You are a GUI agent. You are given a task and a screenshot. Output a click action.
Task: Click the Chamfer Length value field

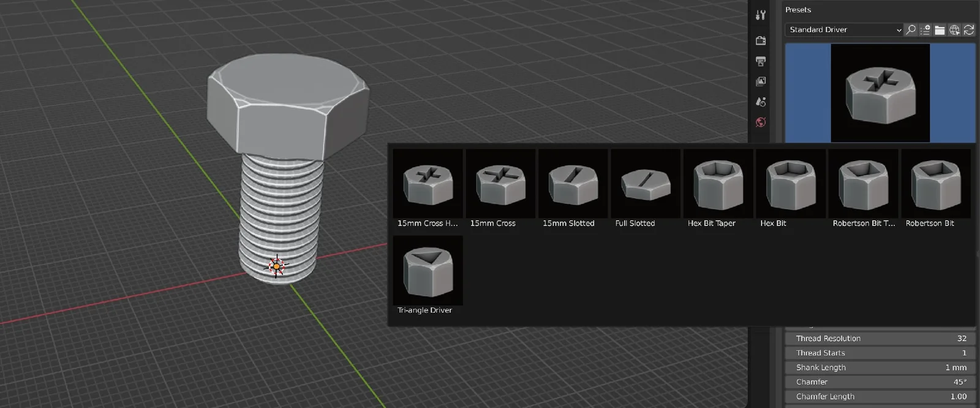point(880,396)
